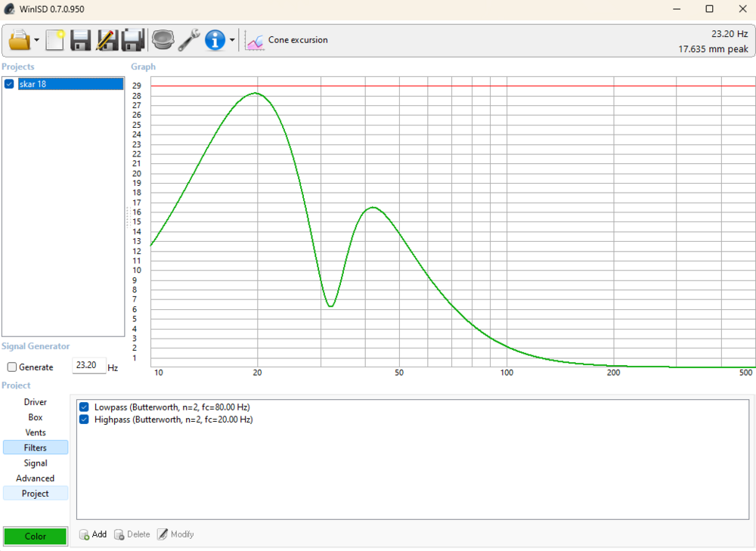Select the Lowpass fc=80.00 Hz filter row
This screenshot has width=756, height=551.
tap(172, 407)
